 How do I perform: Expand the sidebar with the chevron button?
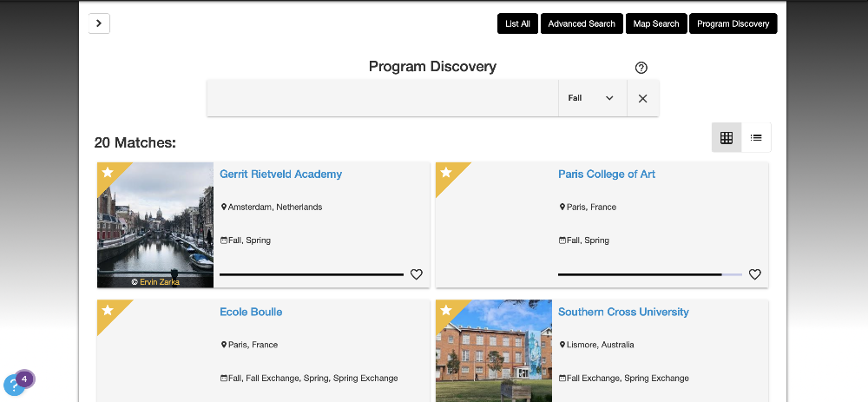pos(99,23)
